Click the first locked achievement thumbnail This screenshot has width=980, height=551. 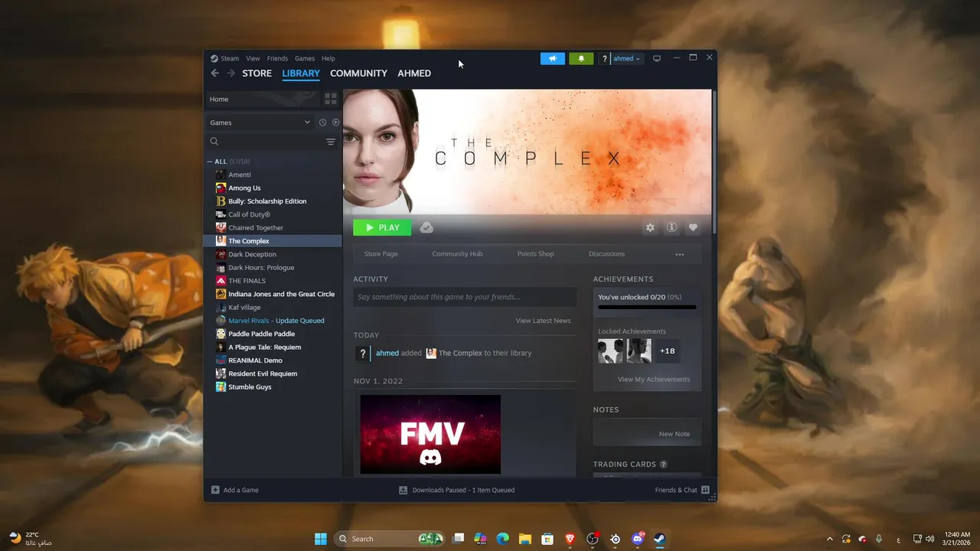pos(610,351)
